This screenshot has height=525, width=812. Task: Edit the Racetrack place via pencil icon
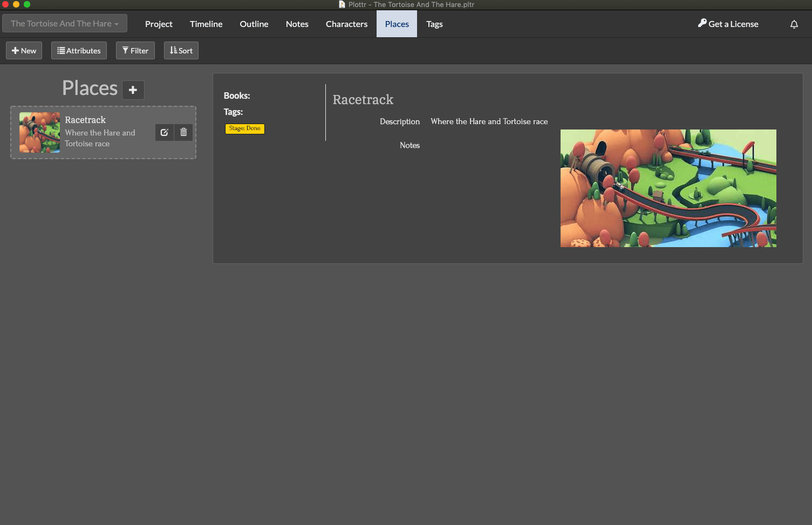pos(165,132)
